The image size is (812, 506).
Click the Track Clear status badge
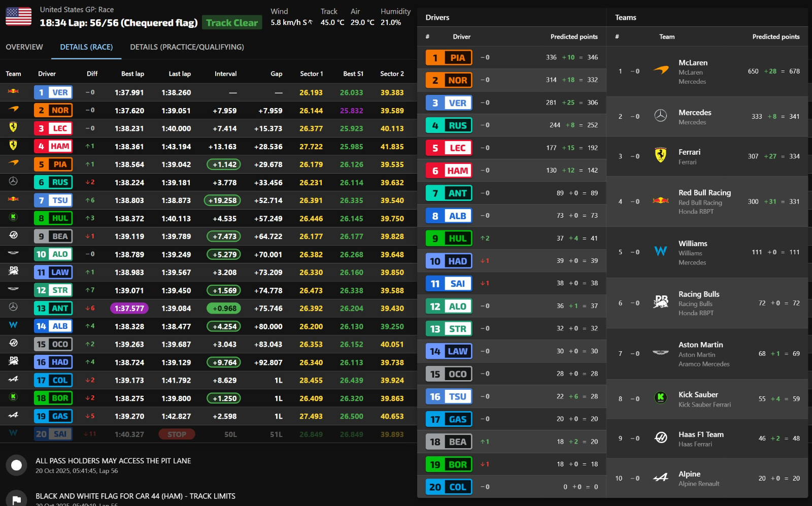pyautogui.click(x=232, y=23)
